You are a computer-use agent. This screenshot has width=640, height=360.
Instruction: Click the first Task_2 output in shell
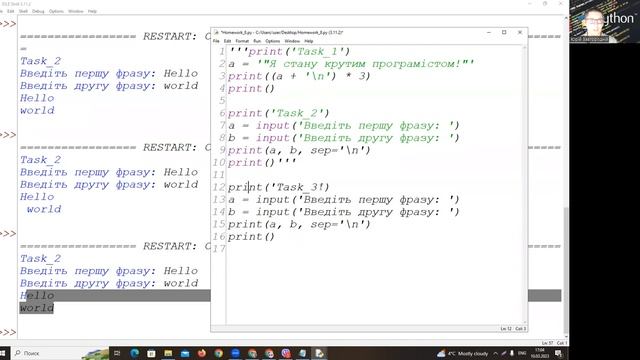tap(40, 61)
